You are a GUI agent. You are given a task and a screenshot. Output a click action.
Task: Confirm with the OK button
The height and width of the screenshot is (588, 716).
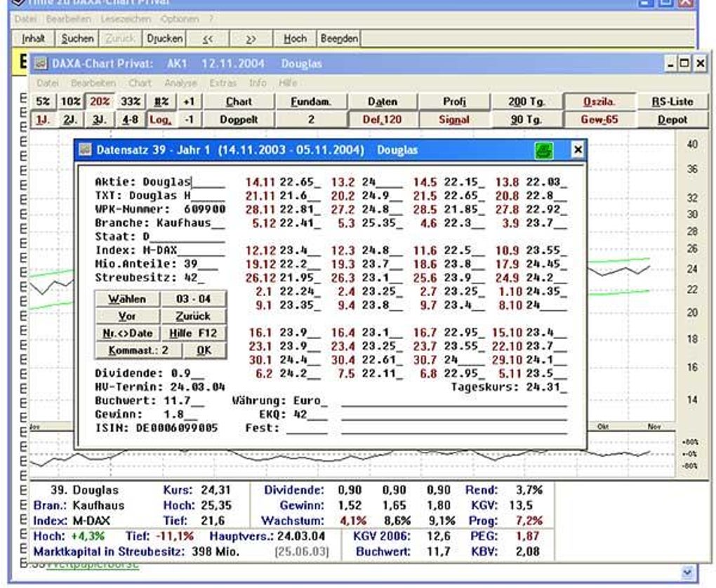point(204,350)
